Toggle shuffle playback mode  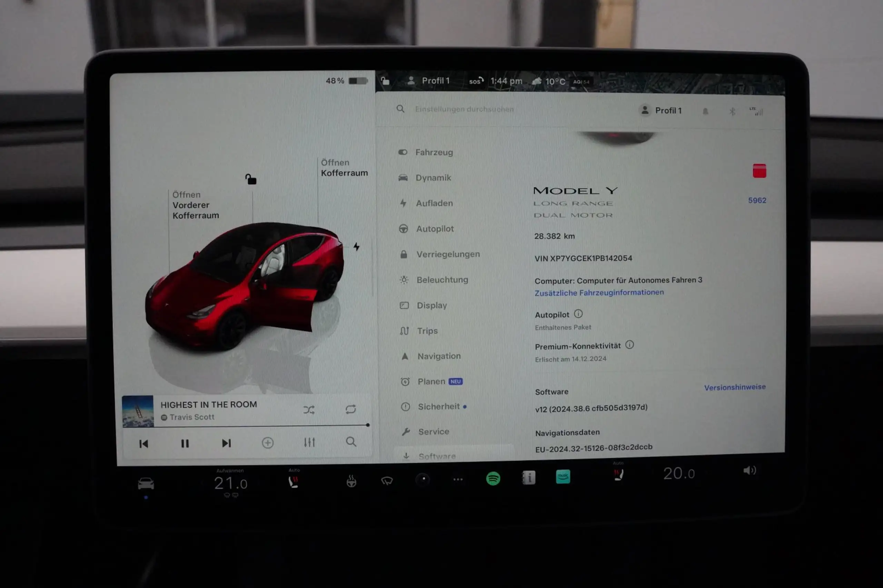[x=309, y=409]
